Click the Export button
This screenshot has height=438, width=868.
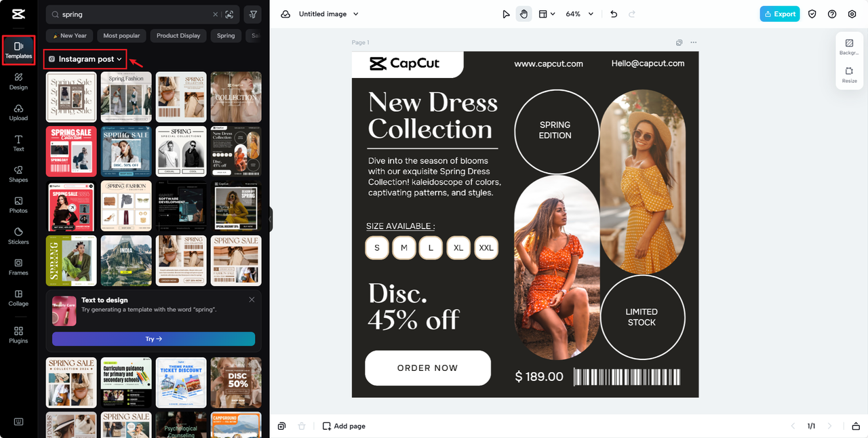click(780, 14)
